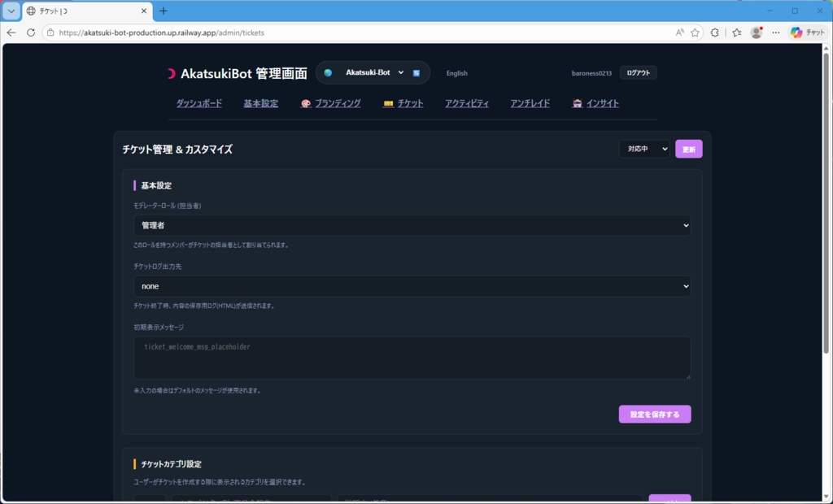
Task: Click inside the 初期表示メッセージ text area
Action: (412, 358)
